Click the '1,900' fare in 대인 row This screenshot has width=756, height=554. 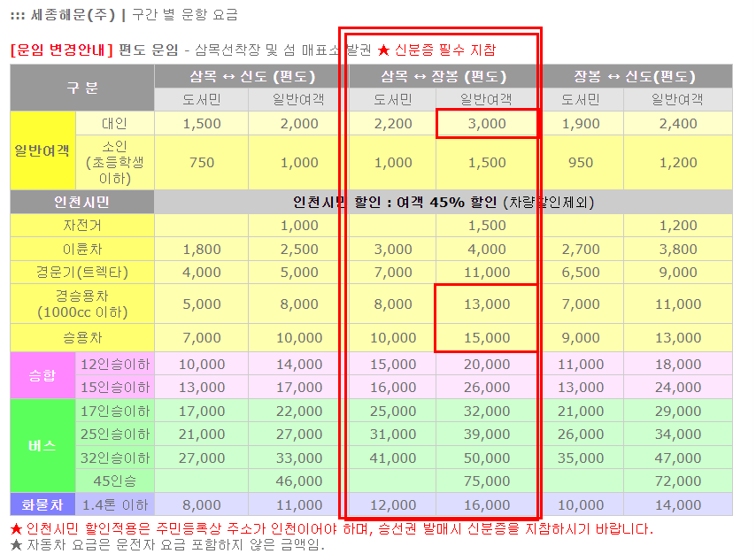pyautogui.click(x=581, y=123)
